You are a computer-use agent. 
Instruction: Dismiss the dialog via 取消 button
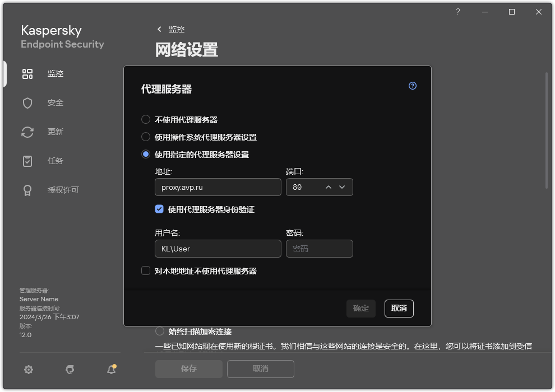pos(399,309)
